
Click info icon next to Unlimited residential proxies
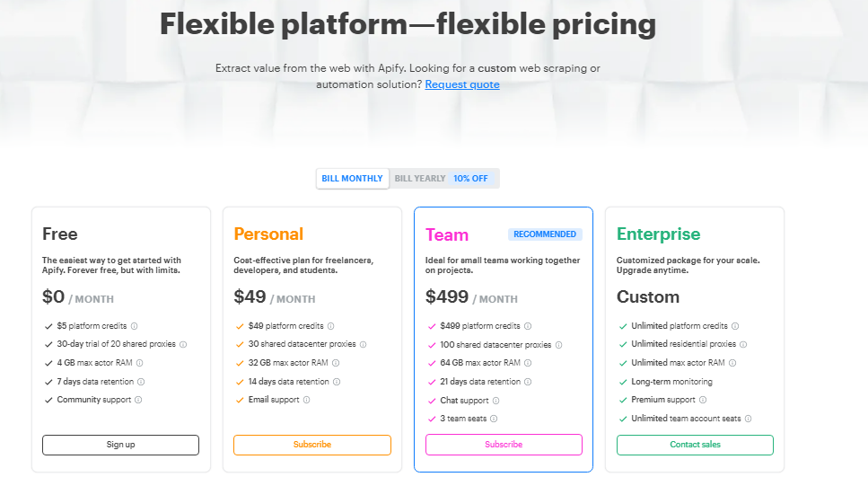coord(743,344)
